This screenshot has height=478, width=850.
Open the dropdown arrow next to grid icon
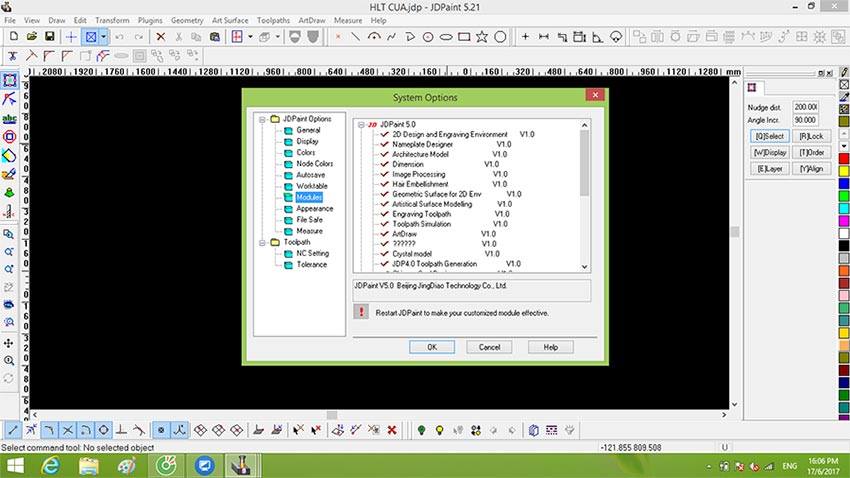click(250, 37)
